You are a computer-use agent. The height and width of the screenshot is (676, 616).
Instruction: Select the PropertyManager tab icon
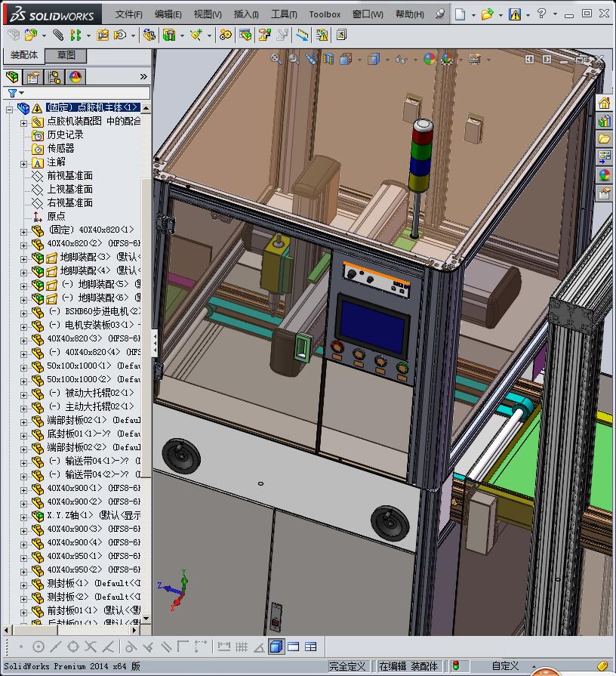coord(33,77)
